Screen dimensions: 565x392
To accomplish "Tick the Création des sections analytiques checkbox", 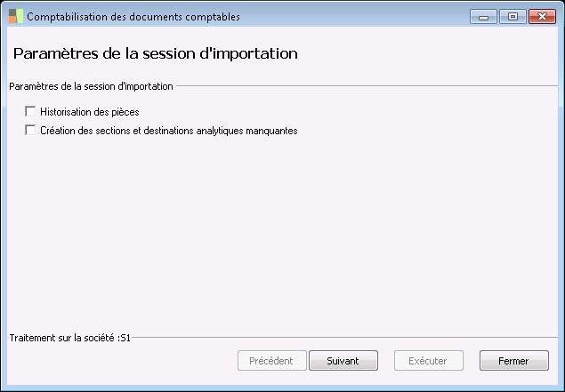I will pyautogui.click(x=31, y=130).
